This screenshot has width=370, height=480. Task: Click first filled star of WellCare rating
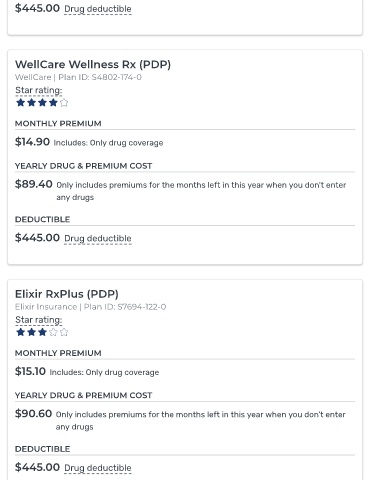(x=21, y=102)
